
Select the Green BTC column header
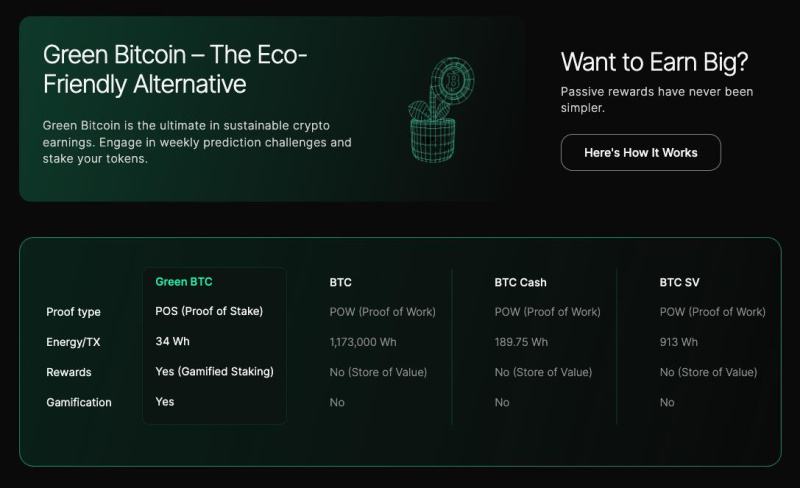point(184,282)
